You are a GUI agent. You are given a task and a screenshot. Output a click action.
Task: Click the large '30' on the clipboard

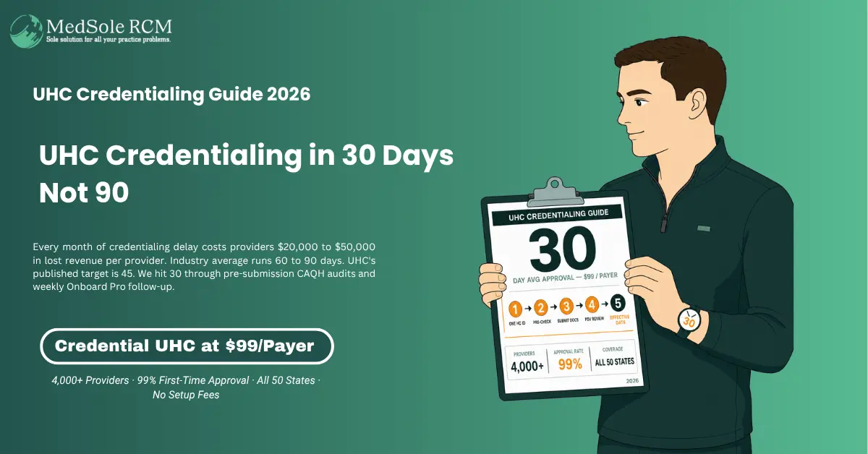562,250
